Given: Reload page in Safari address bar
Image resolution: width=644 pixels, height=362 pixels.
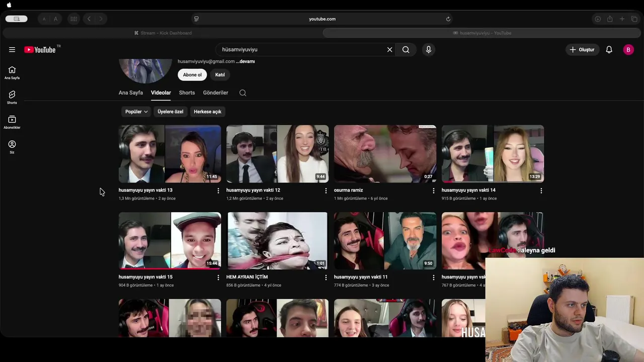Looking at the screenshot, I should (x=448, y=19).
